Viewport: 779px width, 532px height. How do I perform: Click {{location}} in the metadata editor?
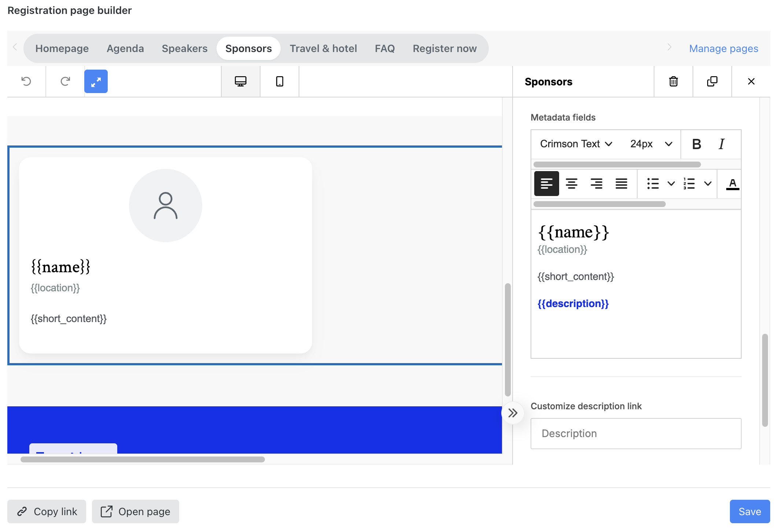[562, 250]
